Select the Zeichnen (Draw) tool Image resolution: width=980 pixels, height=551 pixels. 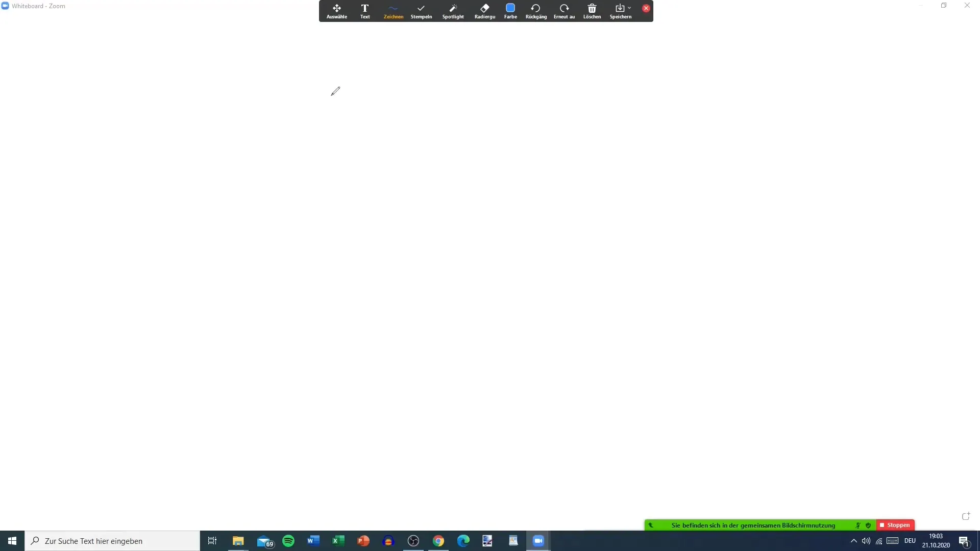(x=393, y=11)
